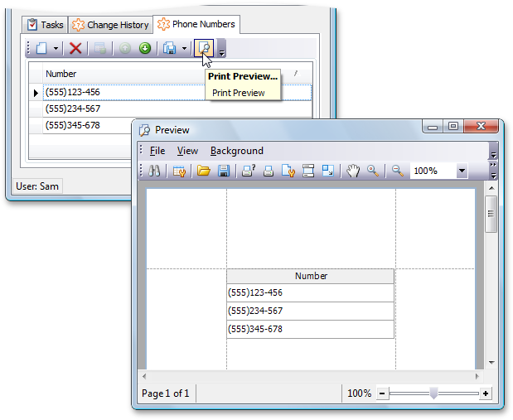Screen dimensions: 513x420
Task: Click the binoculars Search icon
Action: [x=154, y=171]
